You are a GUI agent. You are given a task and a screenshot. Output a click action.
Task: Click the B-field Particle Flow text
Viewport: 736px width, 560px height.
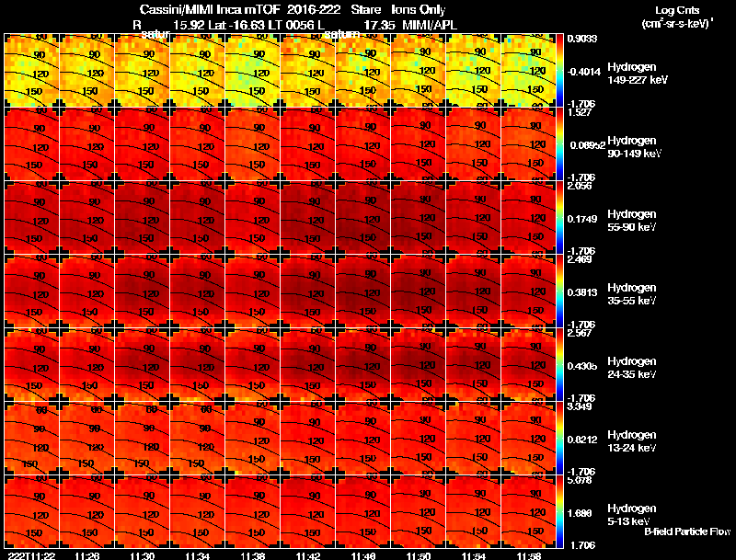pyautogui.click(x=687, y=531)
